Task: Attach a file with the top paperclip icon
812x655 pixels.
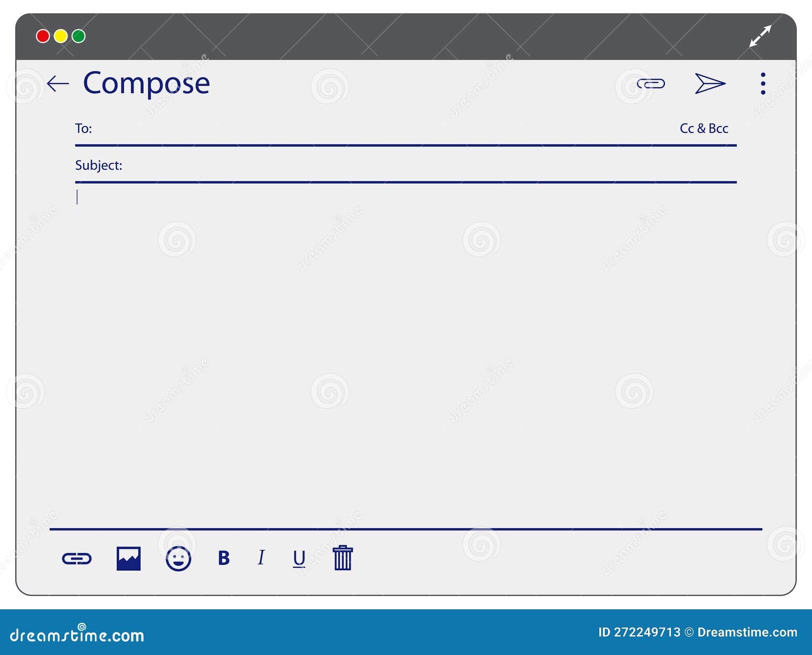Action: pos(651,84)
